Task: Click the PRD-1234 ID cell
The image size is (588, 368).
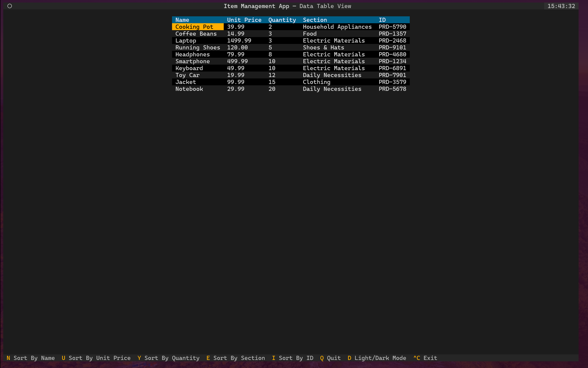Action: pos(392,61)
